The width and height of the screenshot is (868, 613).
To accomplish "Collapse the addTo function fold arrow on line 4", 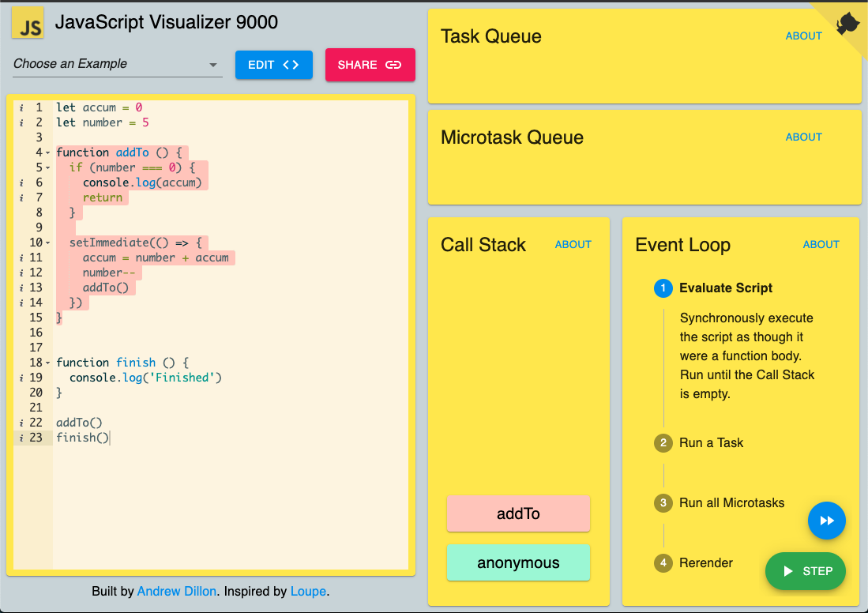I will (x=48, y=152).
